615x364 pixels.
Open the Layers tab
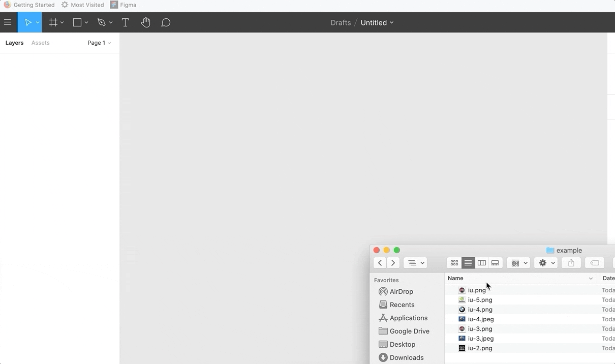click(x=15, y=43)
